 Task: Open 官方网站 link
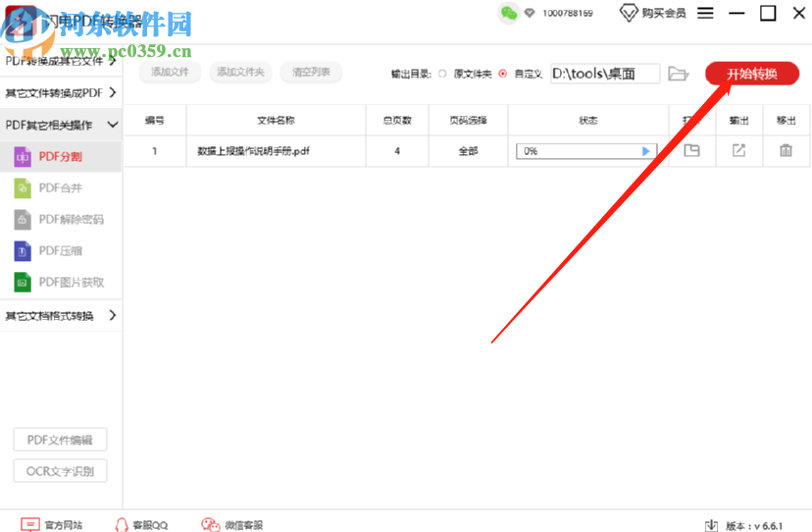(x=51, y=525)
